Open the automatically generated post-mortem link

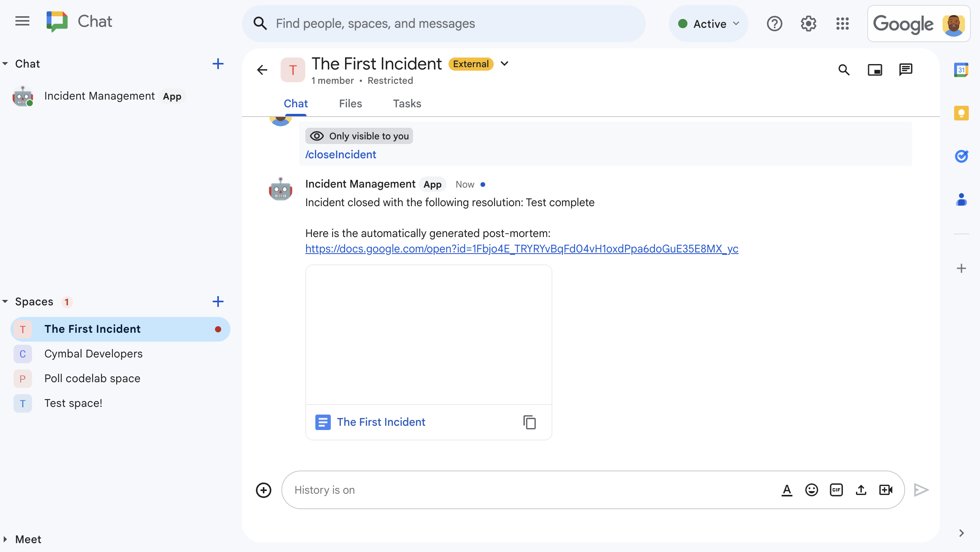521,249
